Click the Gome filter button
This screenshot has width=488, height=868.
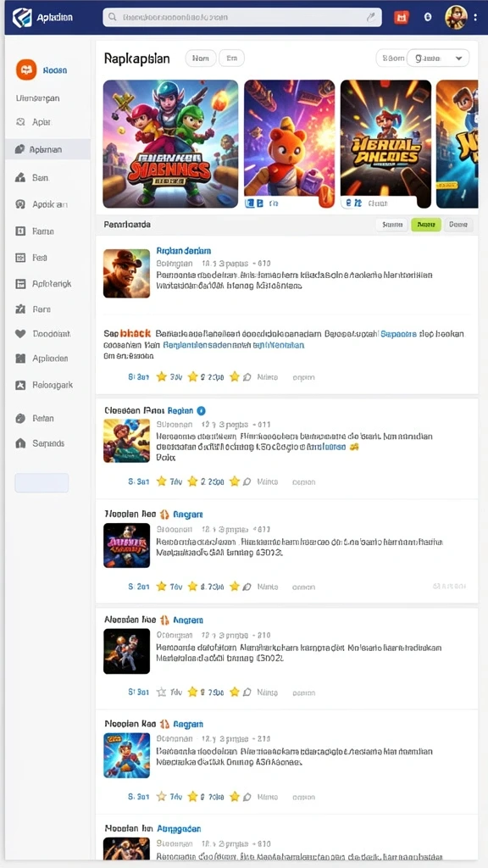[x=458, y=225]
